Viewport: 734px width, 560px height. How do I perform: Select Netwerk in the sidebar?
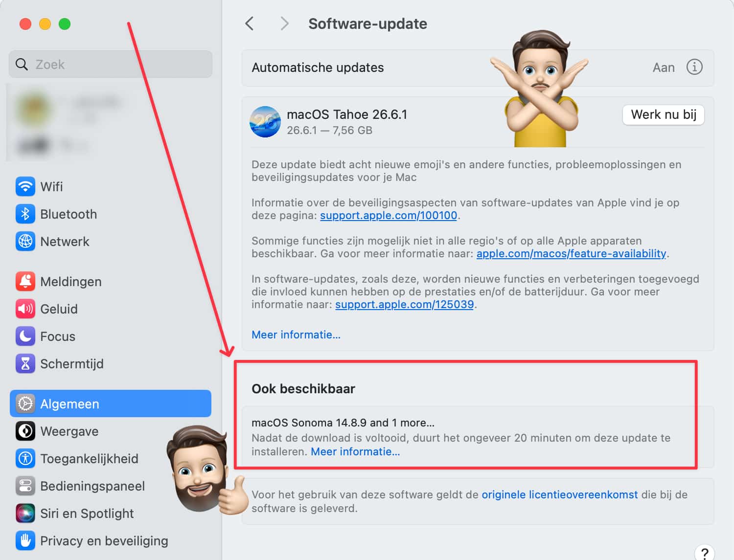tap(111, 241)
